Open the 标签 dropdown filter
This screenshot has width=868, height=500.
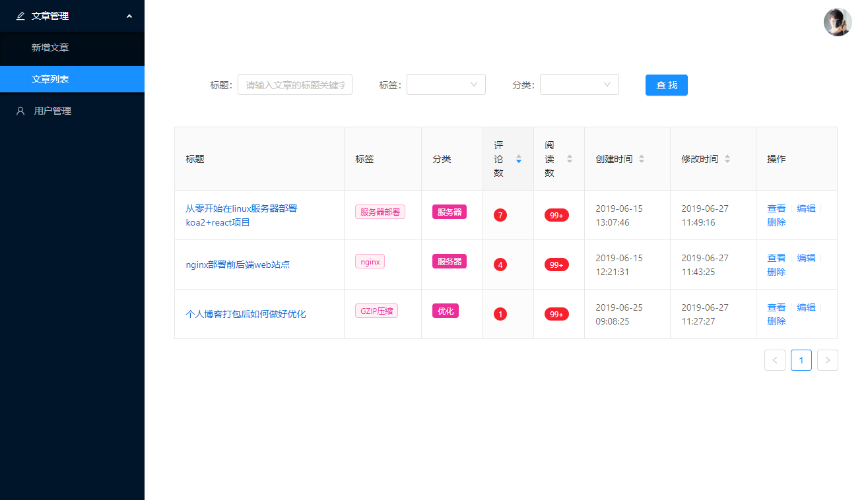click(446, 84)
